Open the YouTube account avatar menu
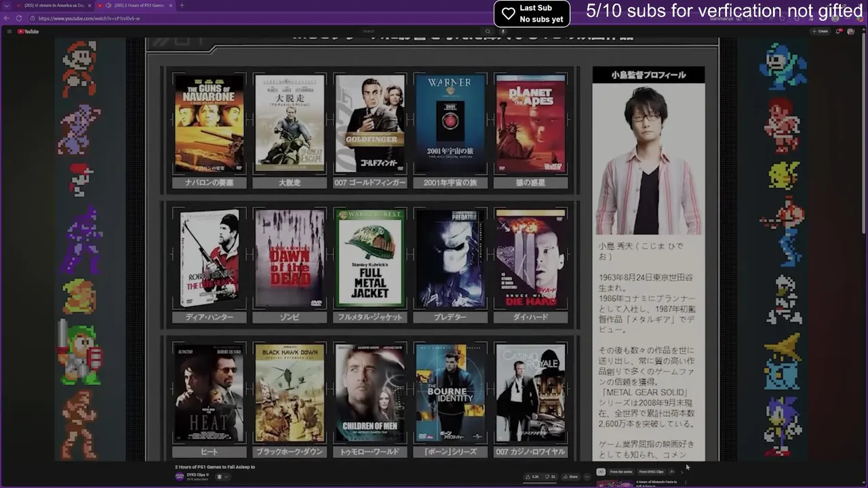Viewport: 868px width, 488px height. 851,31
